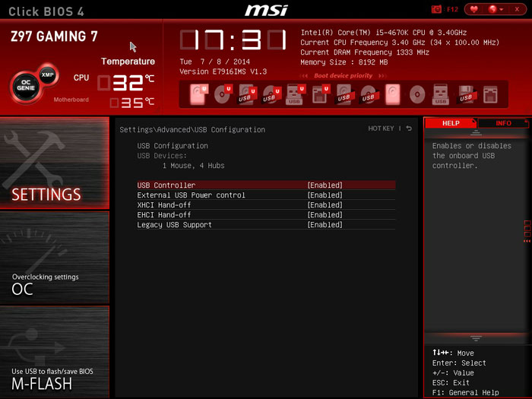Click the Boot device priority label
Image resolution: width=532 pixels, height=399 pixels.
click(x=343, y=76)
